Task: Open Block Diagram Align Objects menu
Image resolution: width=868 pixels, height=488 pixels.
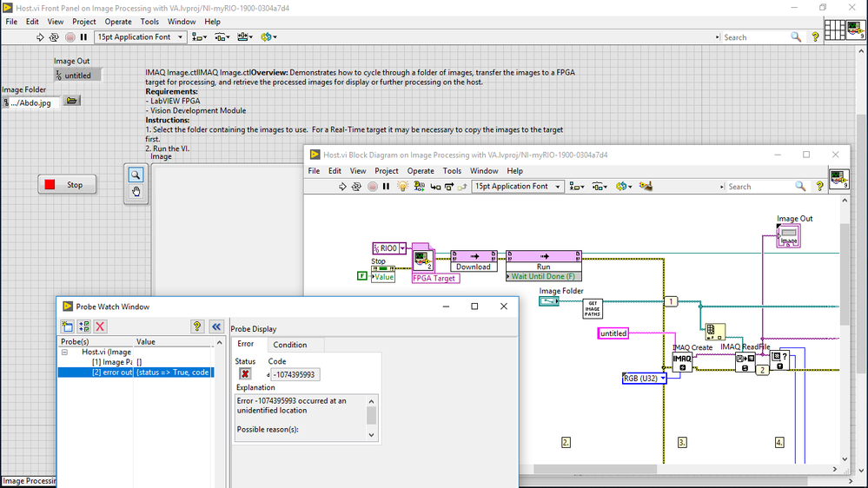Action: (x=577, y=187)
